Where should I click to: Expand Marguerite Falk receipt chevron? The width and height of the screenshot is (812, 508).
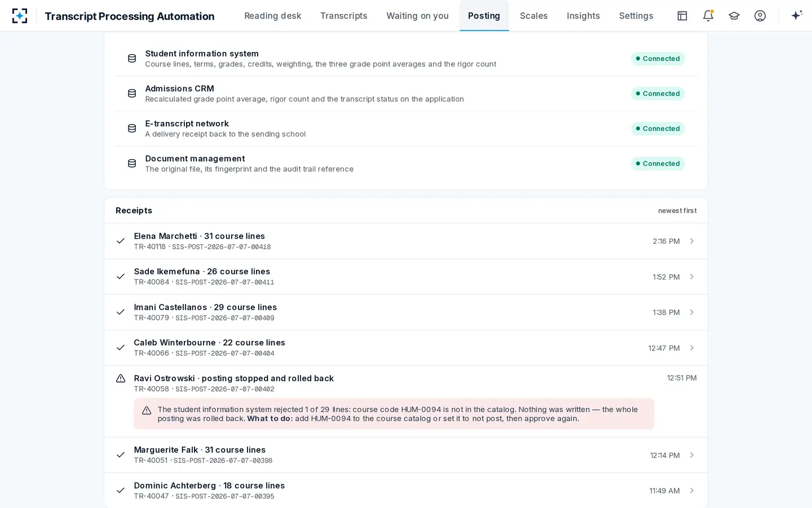[x=692, y=455]
